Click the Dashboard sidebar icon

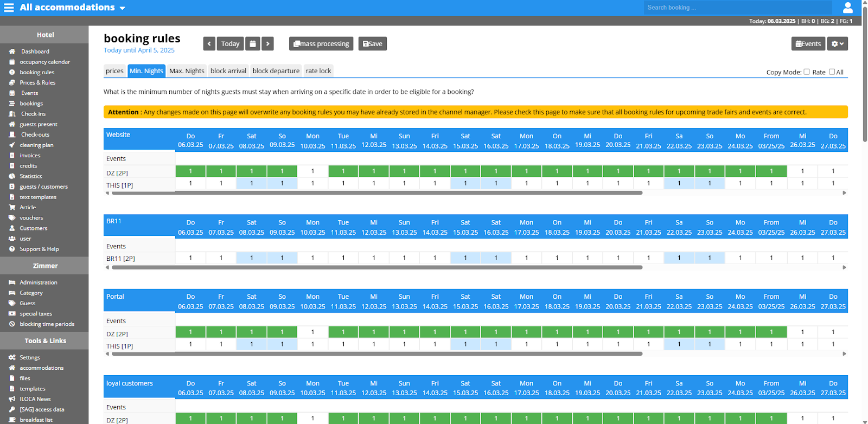pyautogui.click(x=12, y=52)
